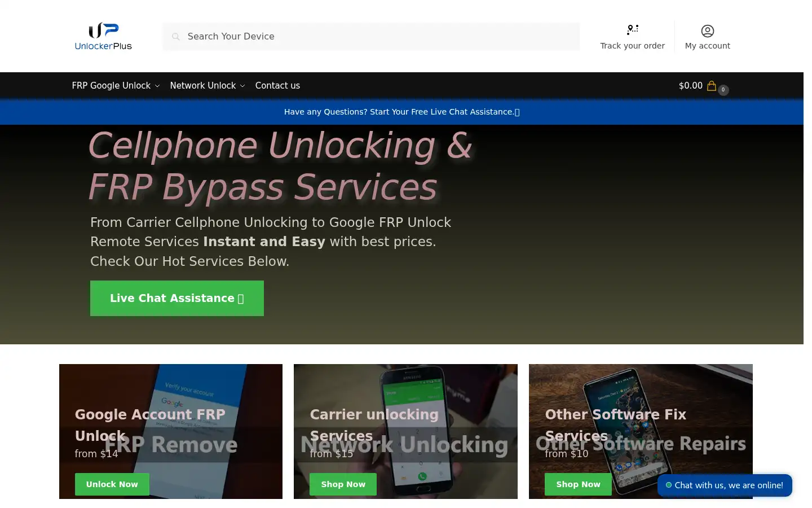Click the cart item count badge
Screen dimensions: 812x508
723,90
